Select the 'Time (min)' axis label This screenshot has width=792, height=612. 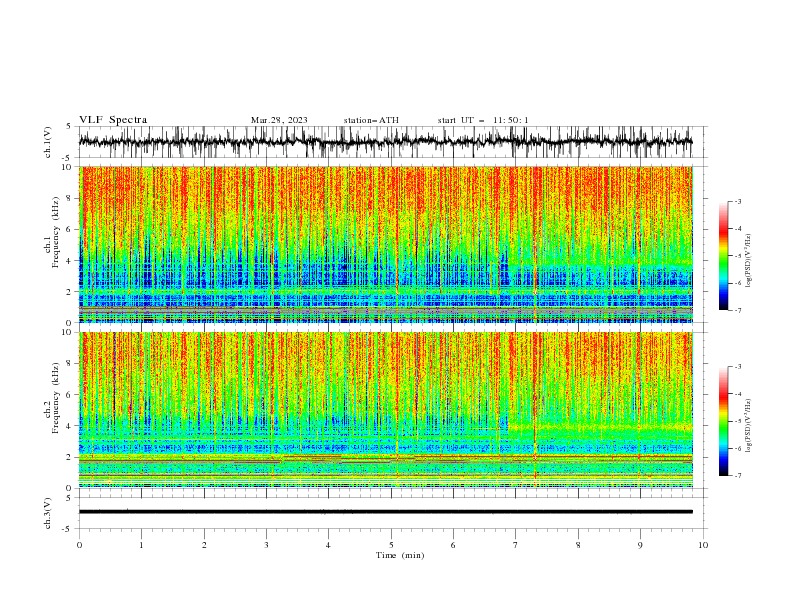(400, 555)
